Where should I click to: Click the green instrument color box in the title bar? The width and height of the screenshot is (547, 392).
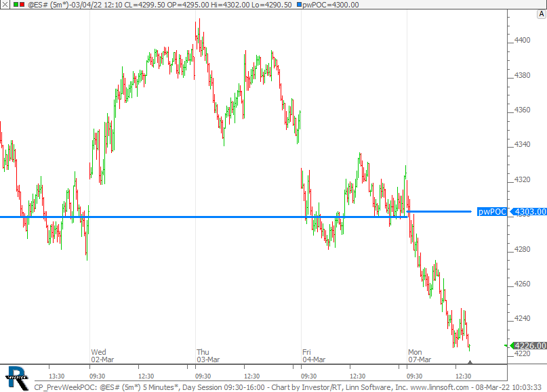16,5
